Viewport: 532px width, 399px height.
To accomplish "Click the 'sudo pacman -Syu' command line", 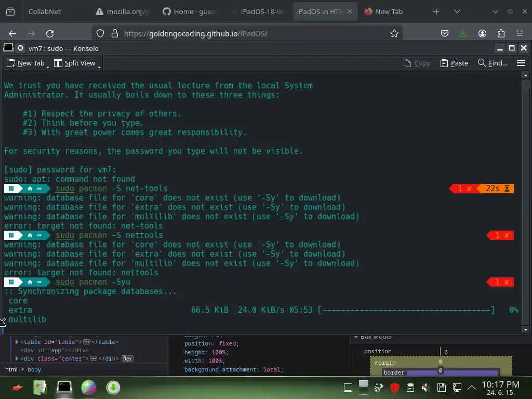I will pos(92,282).
